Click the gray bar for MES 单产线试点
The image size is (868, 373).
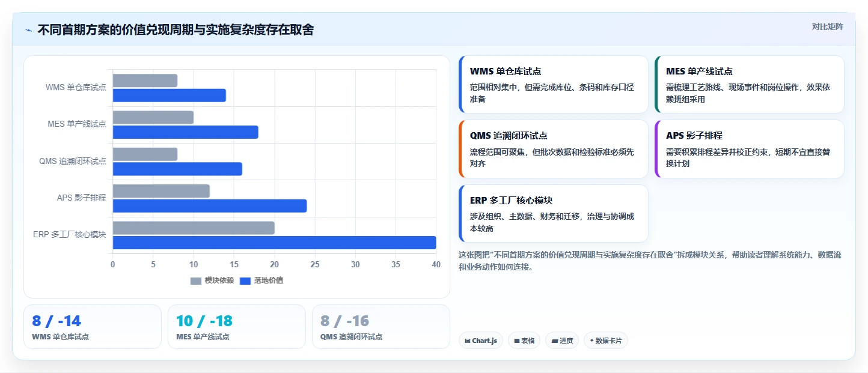click(153, 118)
